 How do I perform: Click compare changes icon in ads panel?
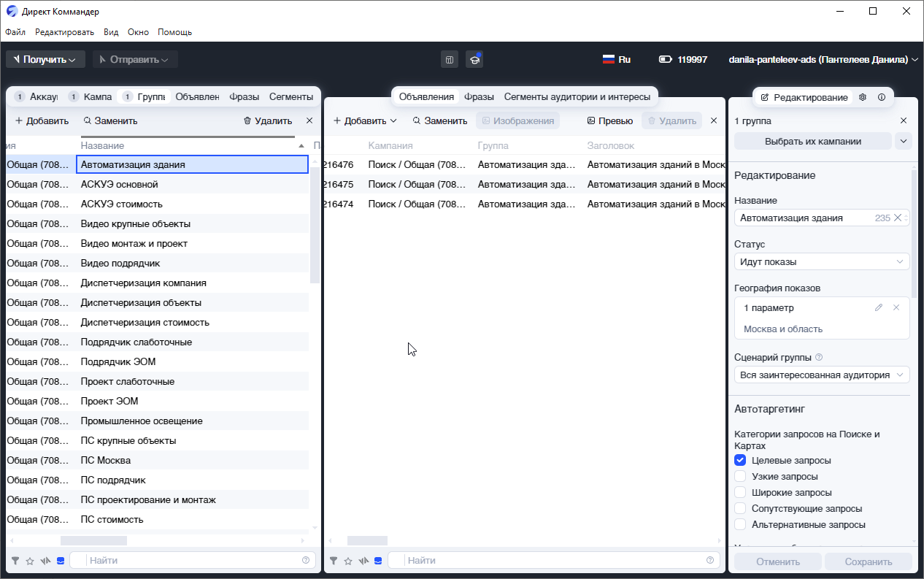click(363, 561)
